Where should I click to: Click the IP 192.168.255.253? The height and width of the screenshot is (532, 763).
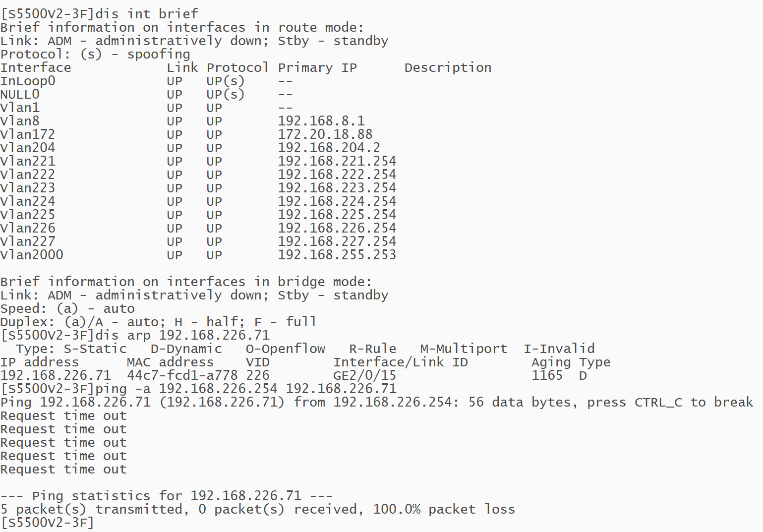tap(337, 255)
